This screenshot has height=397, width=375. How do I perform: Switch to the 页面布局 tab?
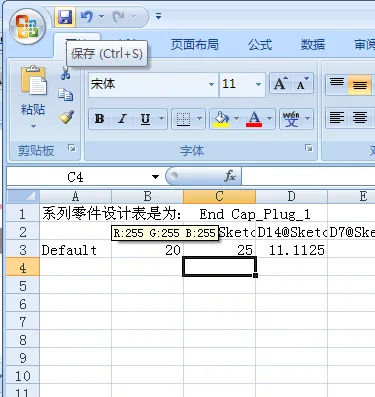pos(195,44)
